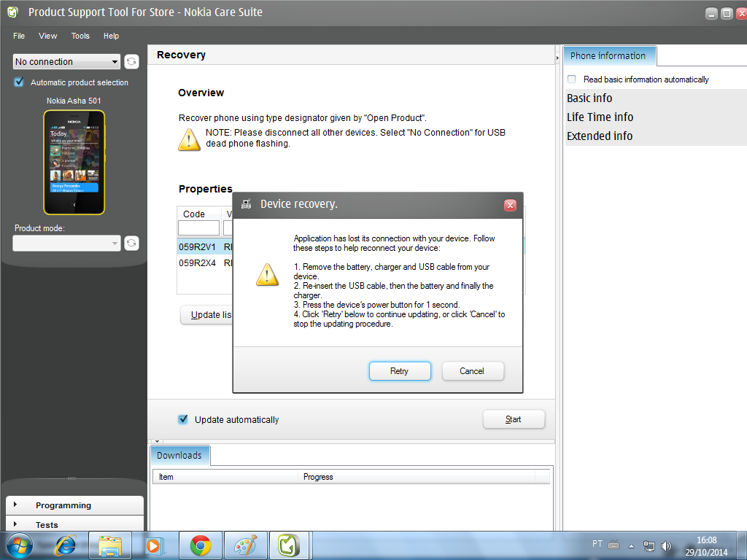Toggle Automatic product selection checkbox

[19, 82]
